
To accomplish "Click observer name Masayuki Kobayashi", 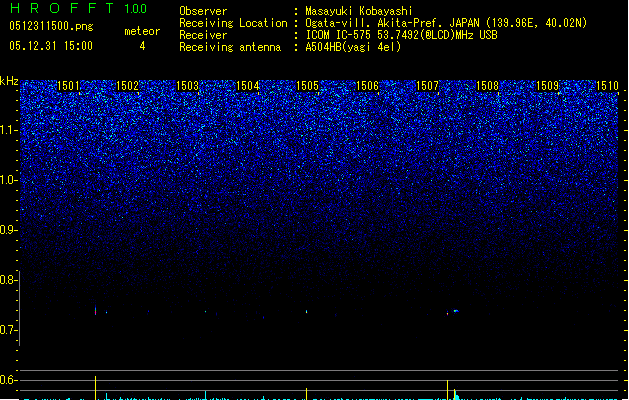I will [359, 11].
